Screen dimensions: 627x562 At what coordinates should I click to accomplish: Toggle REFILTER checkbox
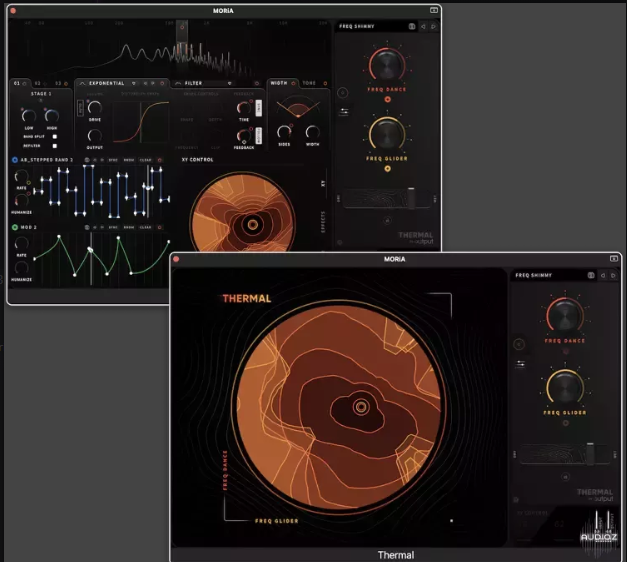click(x=55, y=146)
